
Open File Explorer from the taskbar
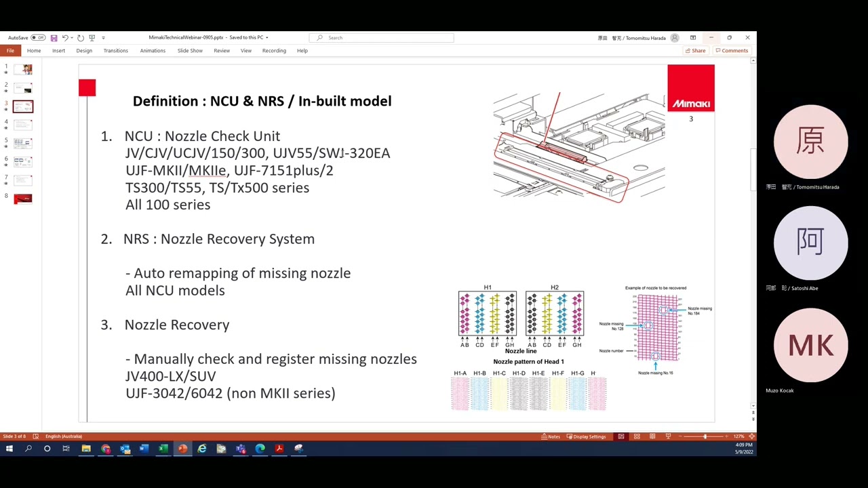click(86, 449)
